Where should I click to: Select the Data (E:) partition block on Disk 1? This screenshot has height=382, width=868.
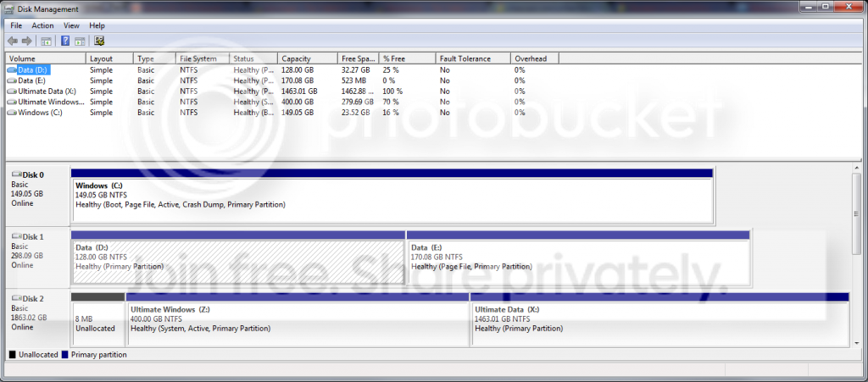(x=578, y=258)
